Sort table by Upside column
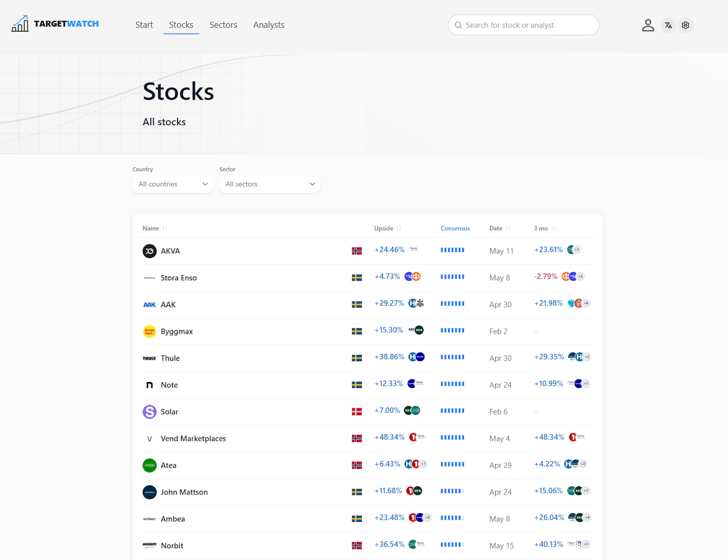The height and width of the screenshot is (560, 728). (x=388, y=228)
